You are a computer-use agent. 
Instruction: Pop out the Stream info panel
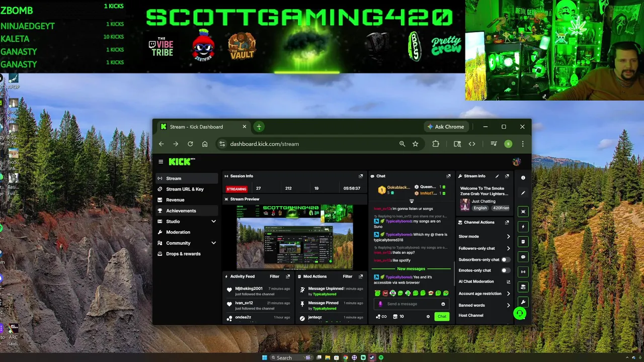(x=507, y=176)
